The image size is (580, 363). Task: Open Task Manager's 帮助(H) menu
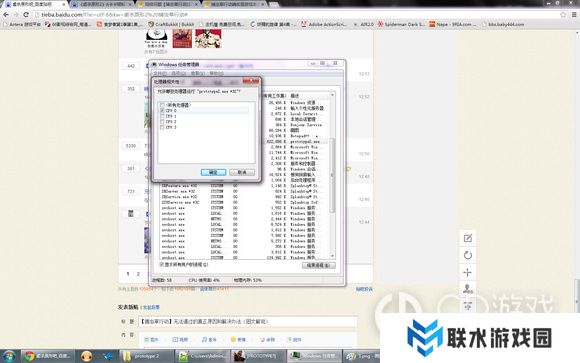216,74
